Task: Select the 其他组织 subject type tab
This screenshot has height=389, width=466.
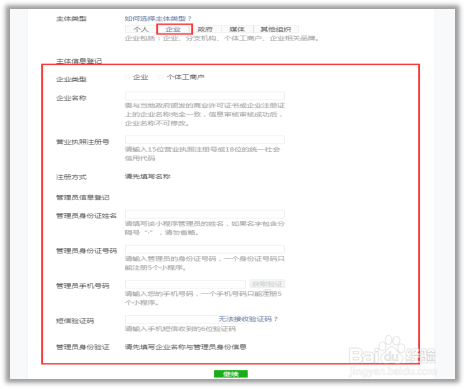Action: [276, 29]
